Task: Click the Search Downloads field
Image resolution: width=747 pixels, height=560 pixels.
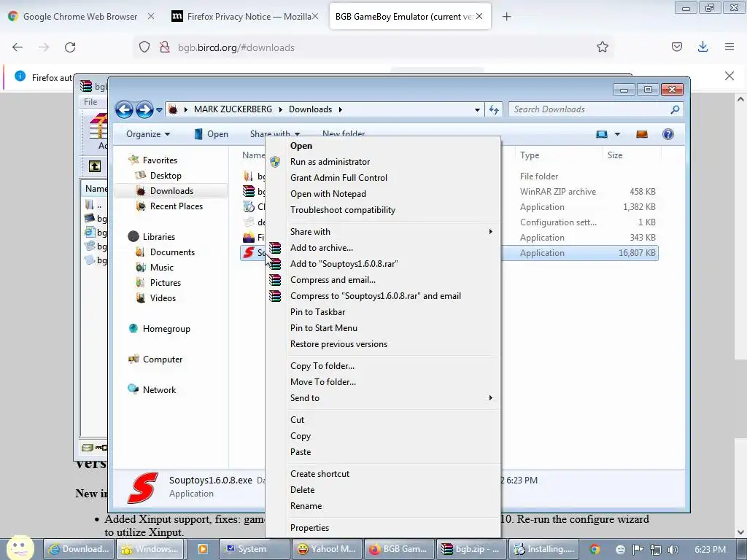Action: [595, 109]
